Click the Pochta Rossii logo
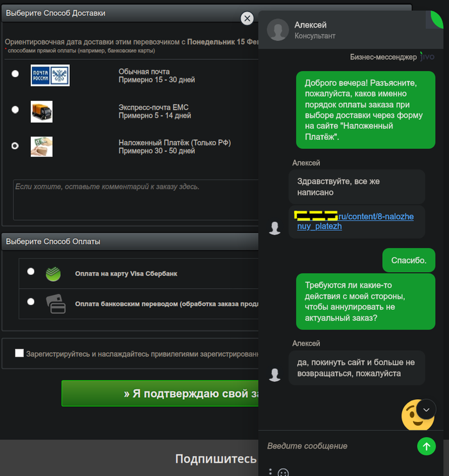The width and height of the screenshot is (449, 476). pyautogui.click(x=50, y=75)
